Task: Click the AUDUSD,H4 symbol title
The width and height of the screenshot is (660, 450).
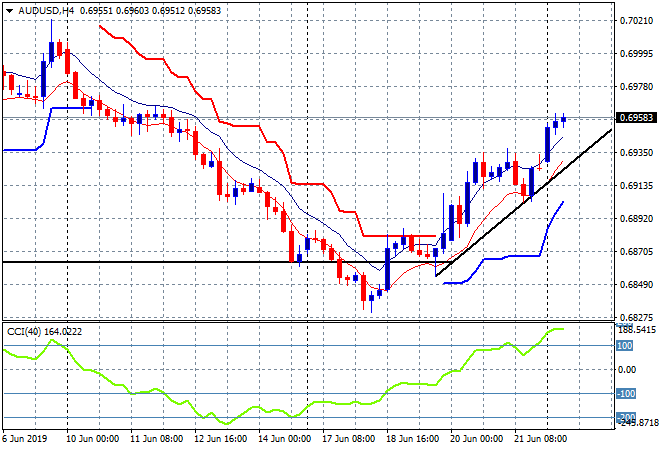Action: pyautogui.click(x=46, y=11)
